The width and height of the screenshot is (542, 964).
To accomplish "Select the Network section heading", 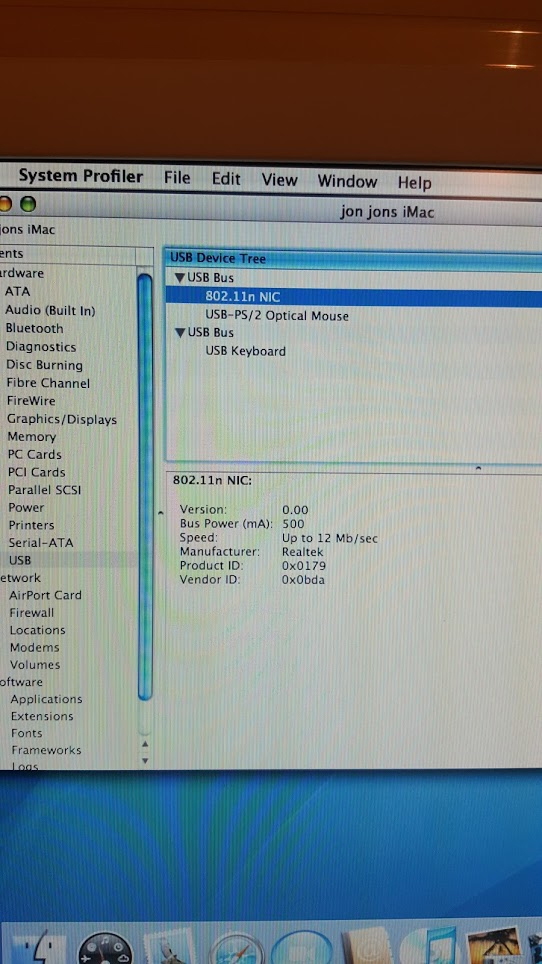I will pyautogui.click(x=20, y=578).
